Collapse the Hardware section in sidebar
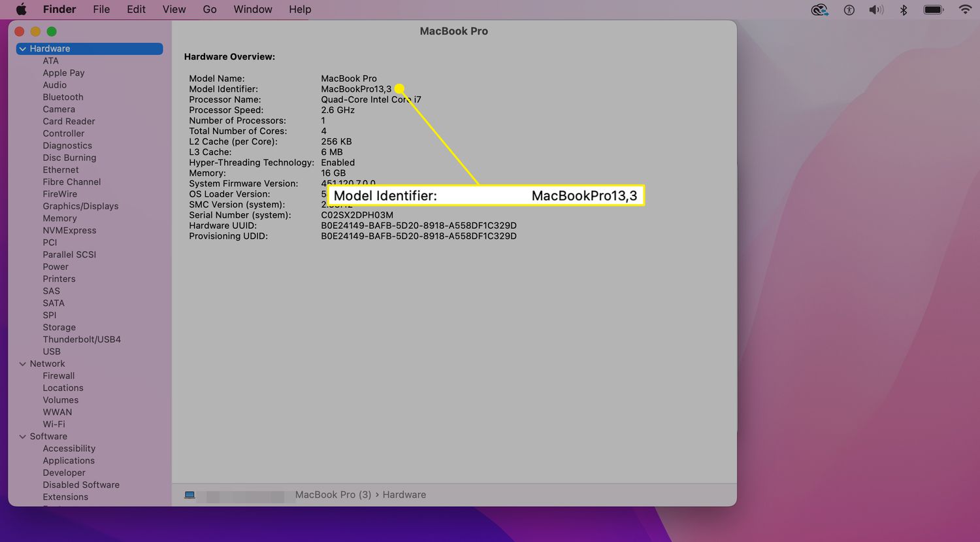Viewport: 980px width, 542px height. coord(23,49)
